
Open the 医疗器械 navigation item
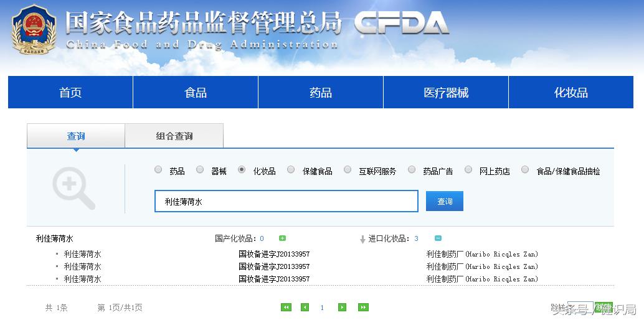tap(446, 92)
